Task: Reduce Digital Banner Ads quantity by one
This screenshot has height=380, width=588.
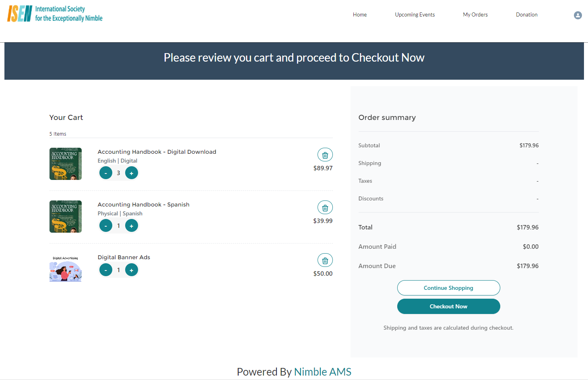Action: click(106, 270)
